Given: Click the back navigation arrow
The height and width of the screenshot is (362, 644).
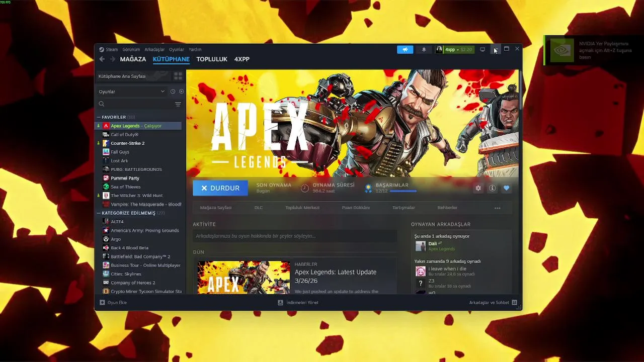Looking at the screenshot, I should [x=102, y=59].
